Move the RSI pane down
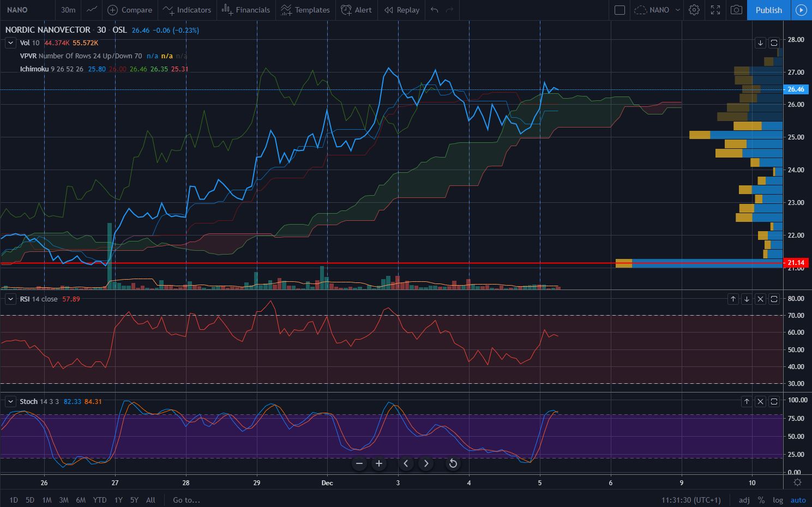The height and width of the screenshot is (507, 812). (x=747, y=299)
